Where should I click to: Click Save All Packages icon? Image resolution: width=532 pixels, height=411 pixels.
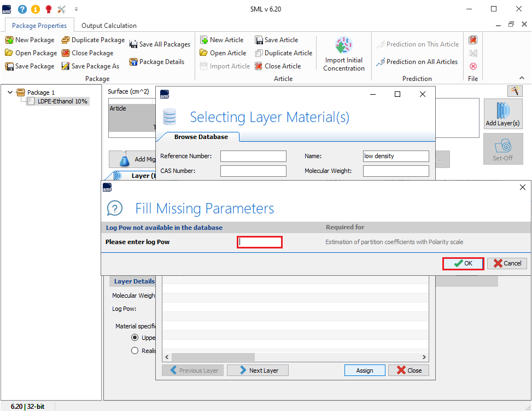[133, 44]
